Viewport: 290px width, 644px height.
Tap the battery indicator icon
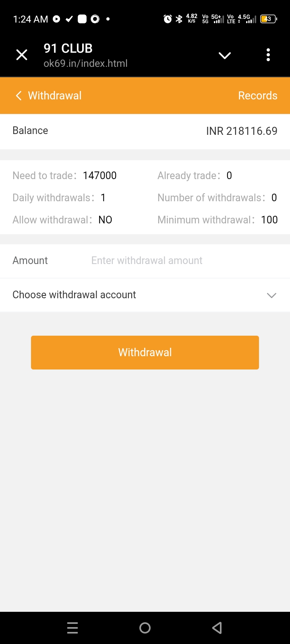point(268,19)
